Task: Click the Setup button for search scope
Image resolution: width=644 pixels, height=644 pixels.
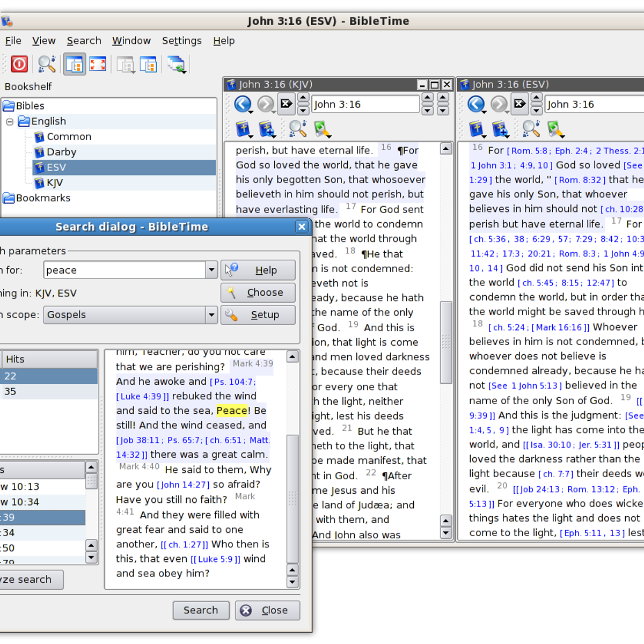Action: tap(258, 315)
